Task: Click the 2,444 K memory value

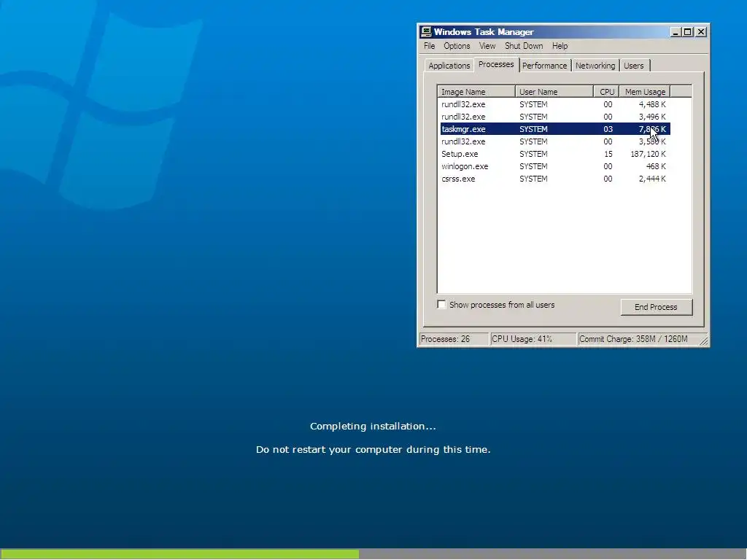Action: [652, 179]
